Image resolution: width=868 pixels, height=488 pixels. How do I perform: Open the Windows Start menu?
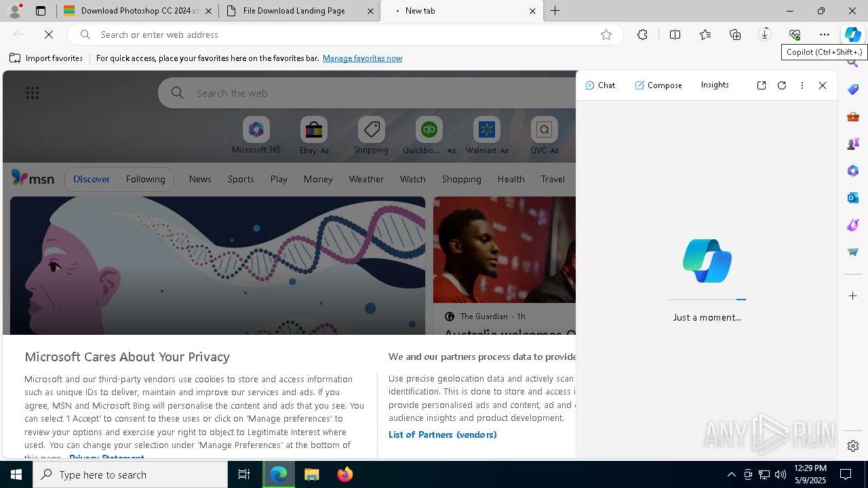16,474
